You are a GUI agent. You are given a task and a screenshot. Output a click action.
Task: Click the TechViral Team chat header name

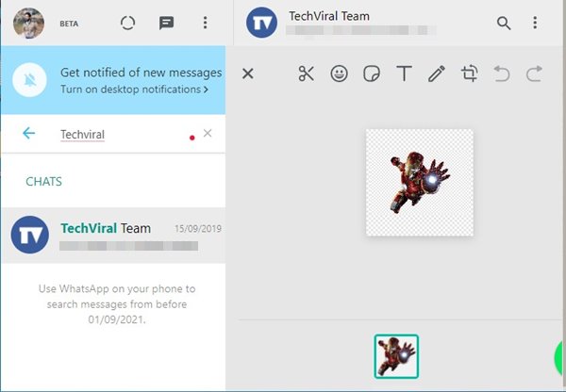(329, 16)
